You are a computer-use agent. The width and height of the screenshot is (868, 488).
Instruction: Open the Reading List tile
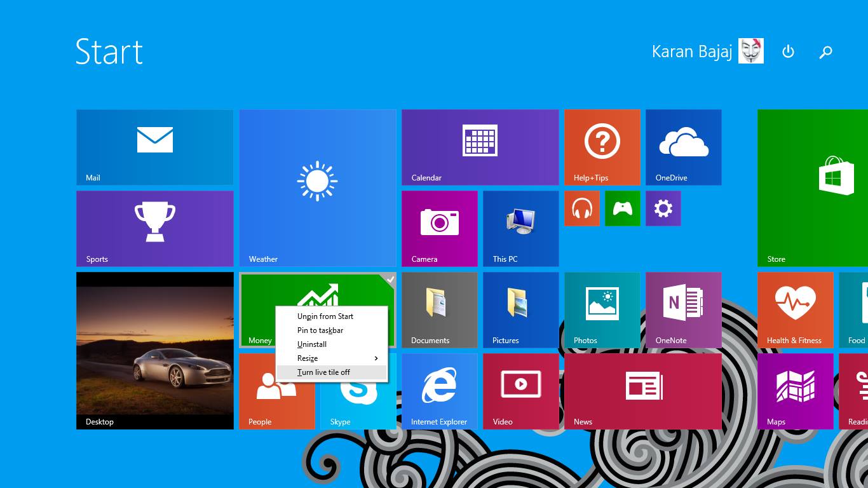point(853,391)
